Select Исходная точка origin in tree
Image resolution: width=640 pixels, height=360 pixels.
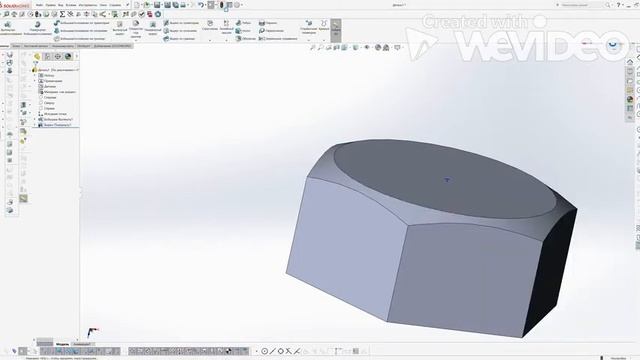tap(52, 114)
